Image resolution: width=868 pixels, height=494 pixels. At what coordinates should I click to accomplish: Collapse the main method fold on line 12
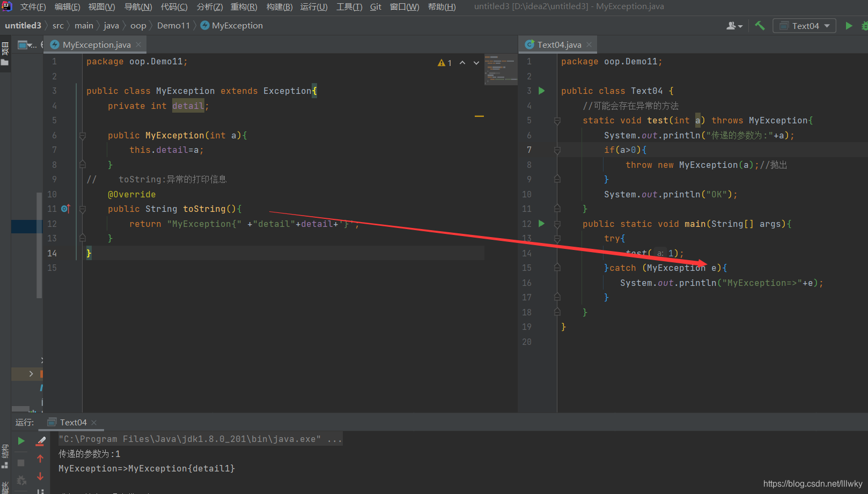557,224
